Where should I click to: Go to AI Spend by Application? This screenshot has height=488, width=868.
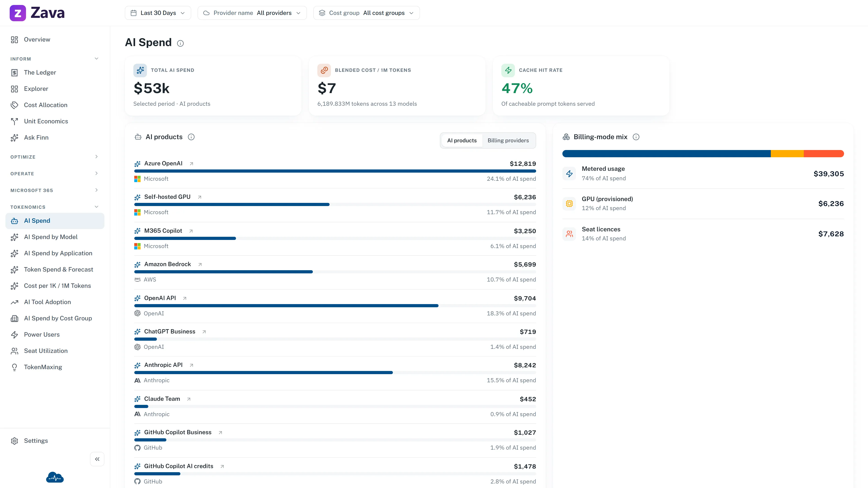(x=55, y=253)
